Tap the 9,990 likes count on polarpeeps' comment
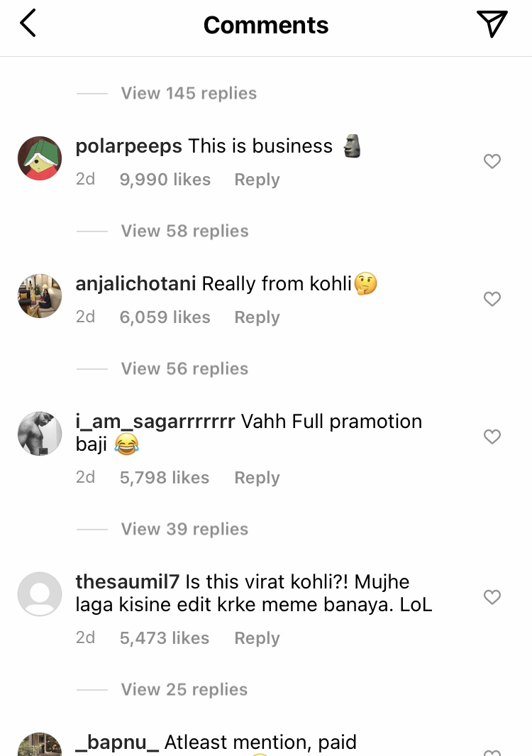The image size is (532, 756). [x=165, y=179]
